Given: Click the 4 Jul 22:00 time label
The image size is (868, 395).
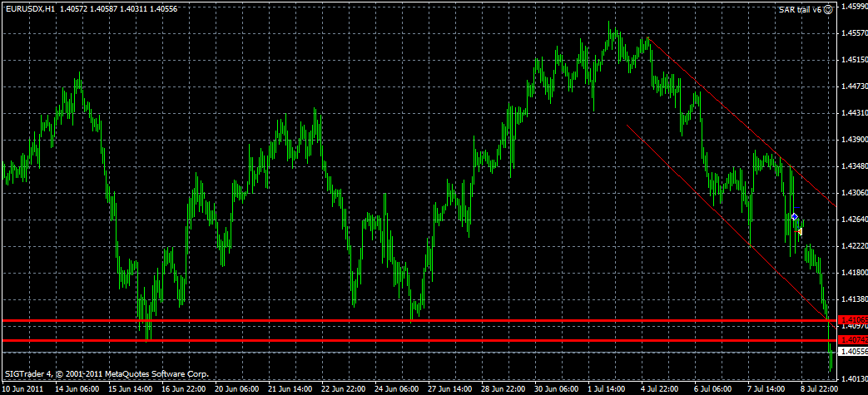Looking at the screenshot, I should click(661, 389).
